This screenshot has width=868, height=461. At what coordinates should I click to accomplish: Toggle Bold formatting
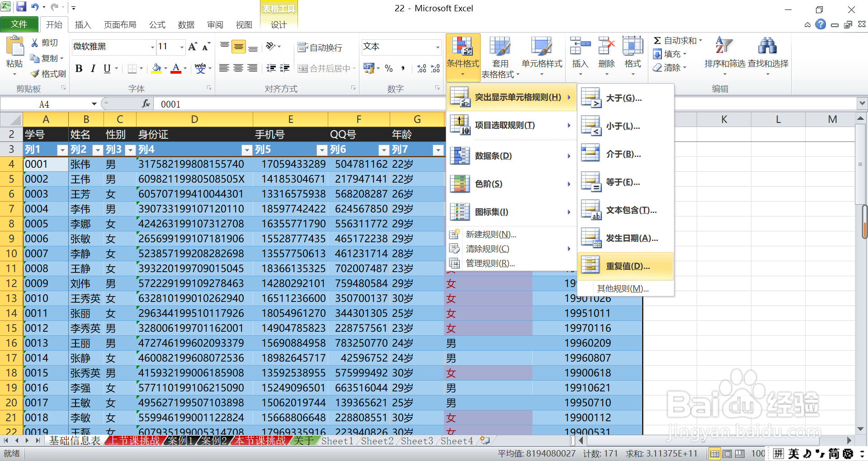coord(79,68)
